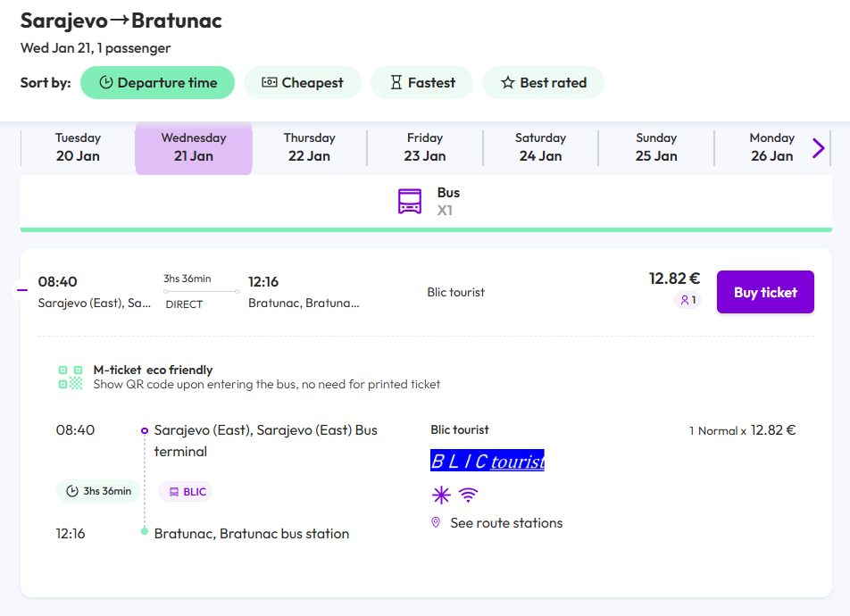Click the Sarajevo (East) Bus terminal stop
This screenshot has height=616, width=850.
(x=266, y=441)
